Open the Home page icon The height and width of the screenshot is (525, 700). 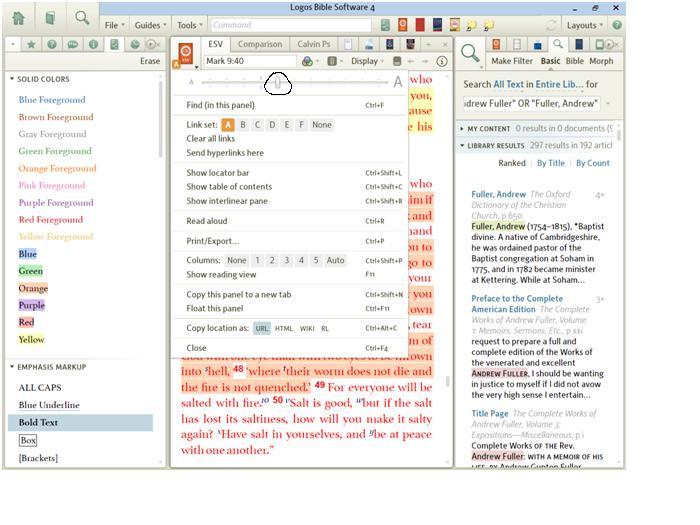tap(19, 19)
